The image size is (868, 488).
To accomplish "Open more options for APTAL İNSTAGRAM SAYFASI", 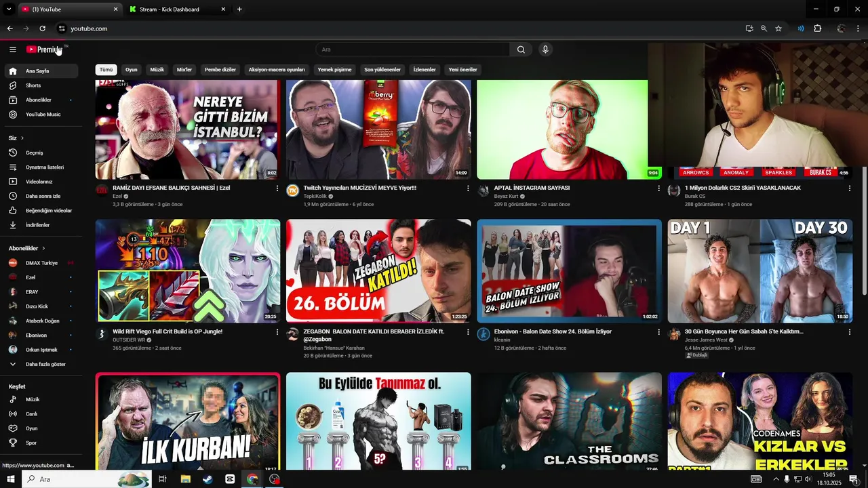I will [x=658, y=188].
